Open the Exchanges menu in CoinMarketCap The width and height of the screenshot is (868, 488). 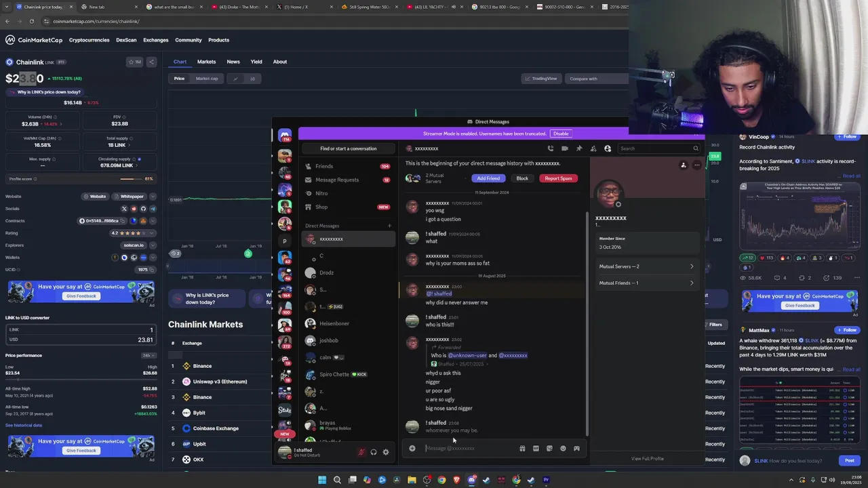tap(155, 40)
